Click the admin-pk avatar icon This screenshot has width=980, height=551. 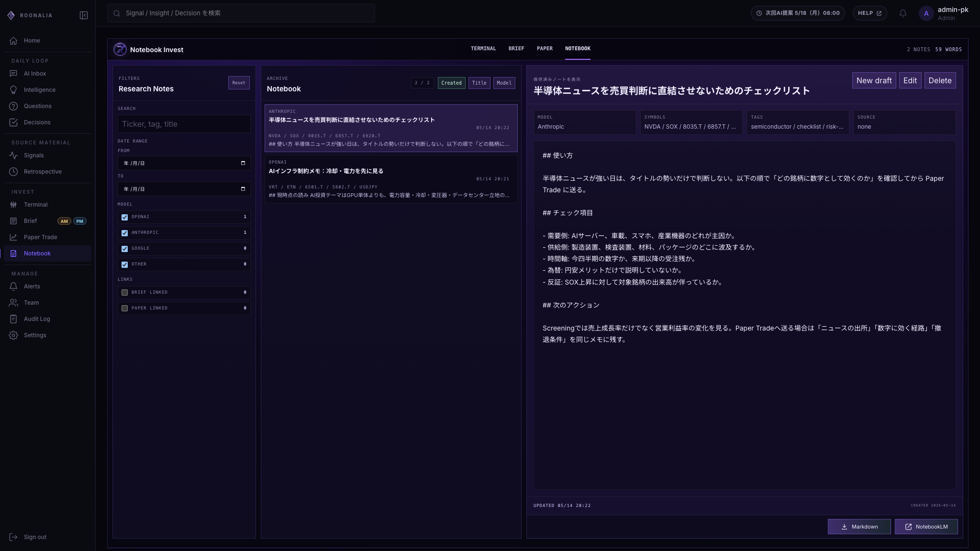pos(926,13)
